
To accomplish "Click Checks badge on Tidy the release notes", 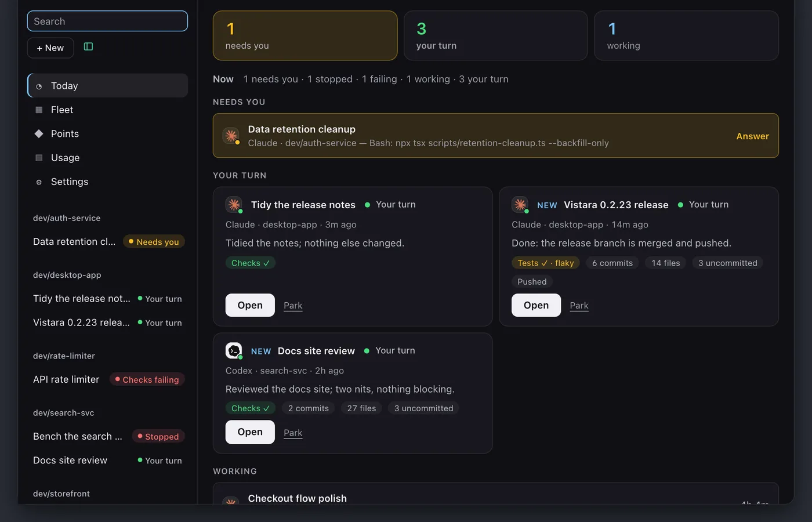I will click(251, 263).
